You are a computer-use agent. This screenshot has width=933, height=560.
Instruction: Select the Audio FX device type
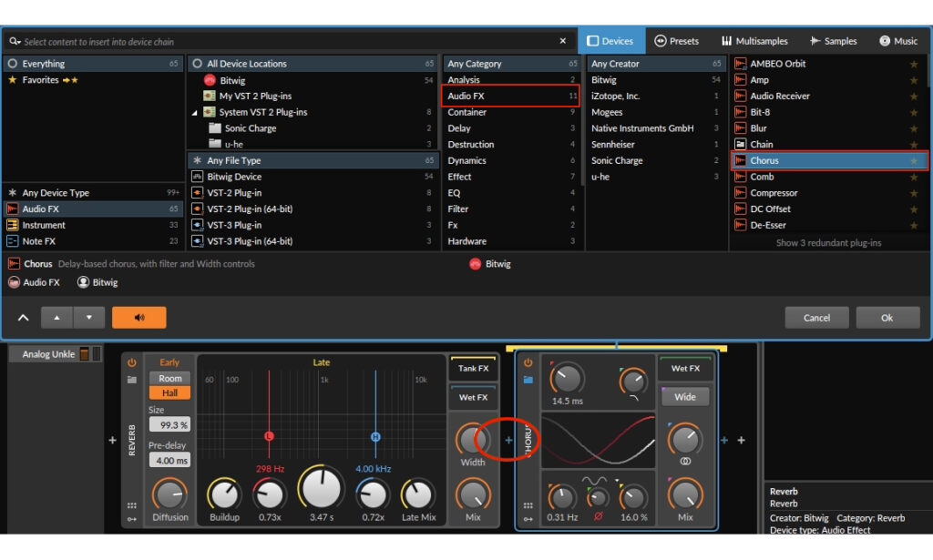coord(93,209)
